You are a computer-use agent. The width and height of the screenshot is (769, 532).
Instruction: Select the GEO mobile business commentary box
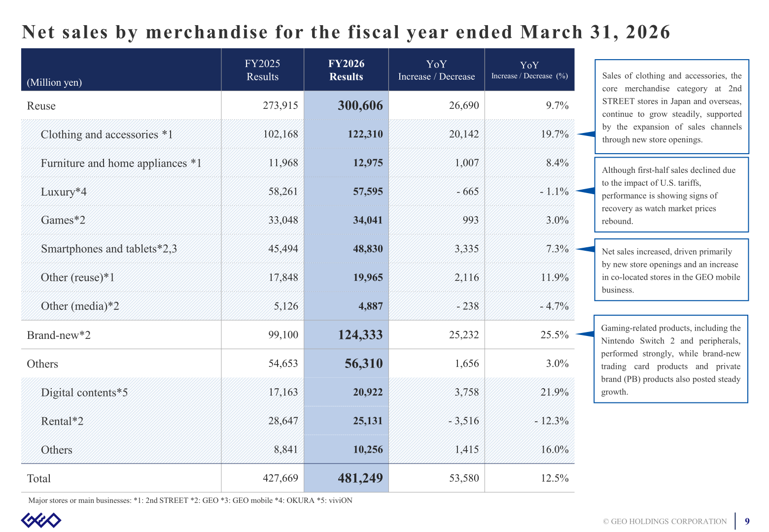[x=671, y=270]
